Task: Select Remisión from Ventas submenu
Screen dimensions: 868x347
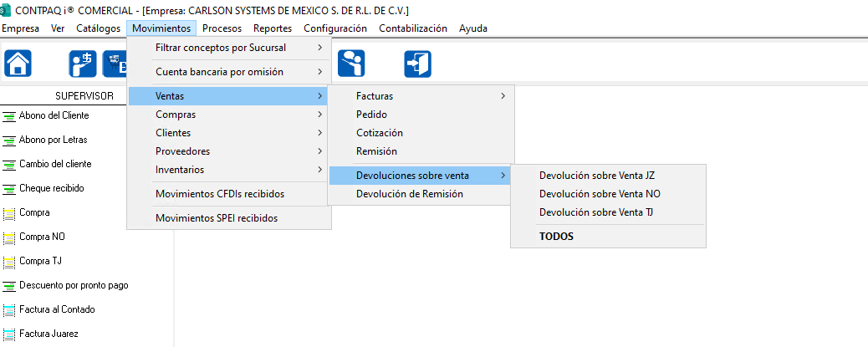Action: 421,151
